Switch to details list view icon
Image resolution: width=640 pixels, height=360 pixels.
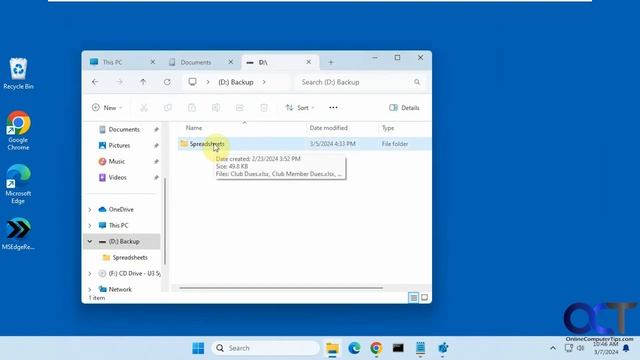click(x=413, y=298)
